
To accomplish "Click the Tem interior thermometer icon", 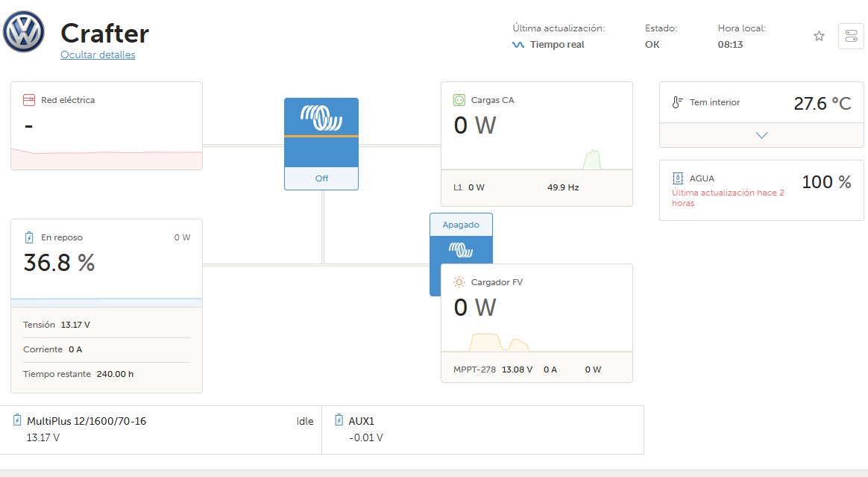I will tap(677, 103).
